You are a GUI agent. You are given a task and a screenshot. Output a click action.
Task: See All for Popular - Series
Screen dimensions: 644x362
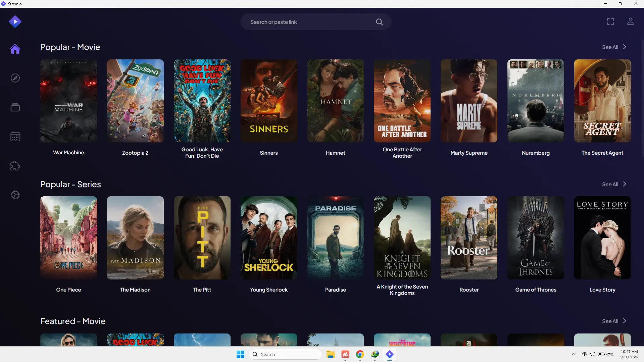click(x=610, y=185)
